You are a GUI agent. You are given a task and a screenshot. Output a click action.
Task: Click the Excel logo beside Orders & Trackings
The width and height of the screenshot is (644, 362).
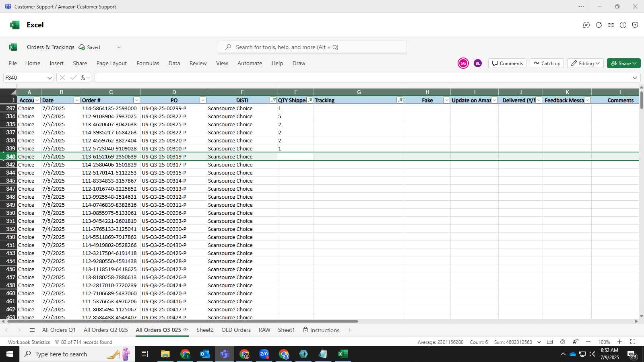(13, 47)
